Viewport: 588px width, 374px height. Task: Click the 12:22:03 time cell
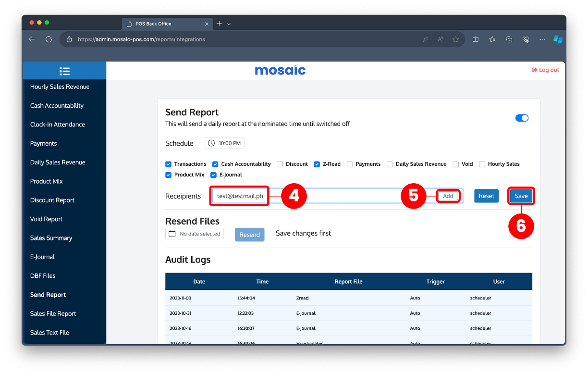[x=246, y=313]
